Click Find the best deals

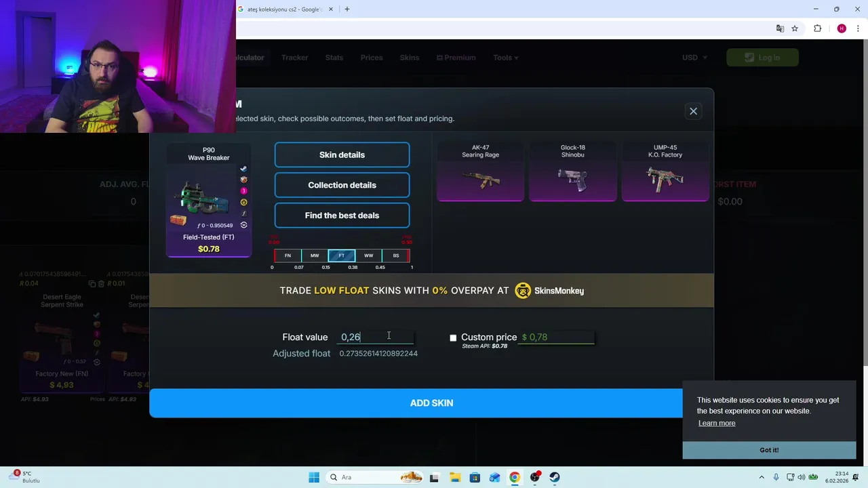[342, 216]
